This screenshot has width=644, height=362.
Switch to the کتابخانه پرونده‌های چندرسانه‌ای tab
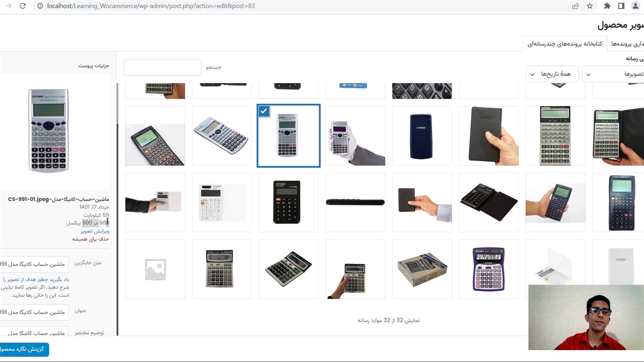[565, 44]
